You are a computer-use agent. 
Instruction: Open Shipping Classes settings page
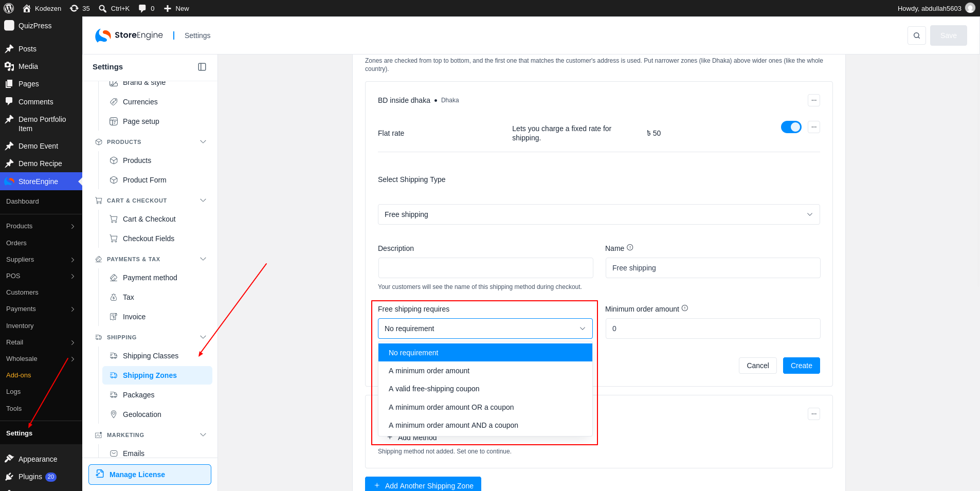[151, 356]
